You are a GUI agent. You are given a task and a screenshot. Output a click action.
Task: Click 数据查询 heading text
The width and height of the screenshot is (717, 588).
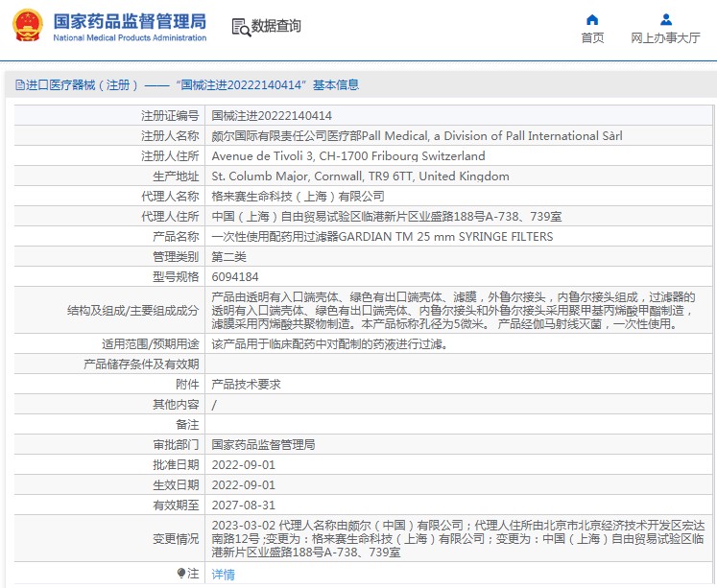(x=276, y=26)
